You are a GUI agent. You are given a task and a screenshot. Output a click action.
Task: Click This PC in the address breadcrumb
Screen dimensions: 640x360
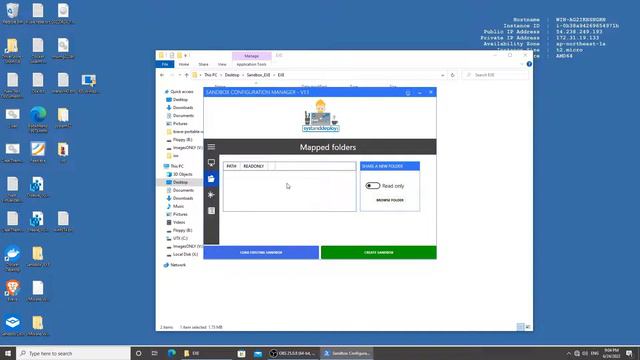tap(211, 75)
